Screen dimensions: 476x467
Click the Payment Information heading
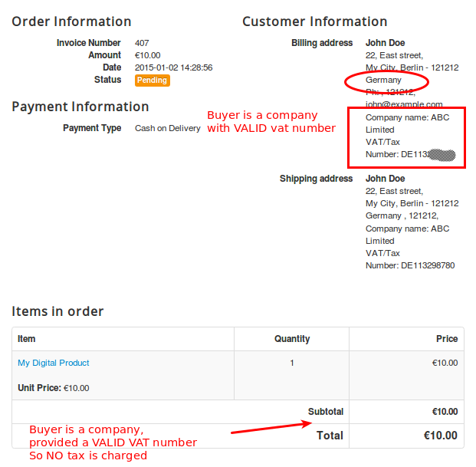80,107
